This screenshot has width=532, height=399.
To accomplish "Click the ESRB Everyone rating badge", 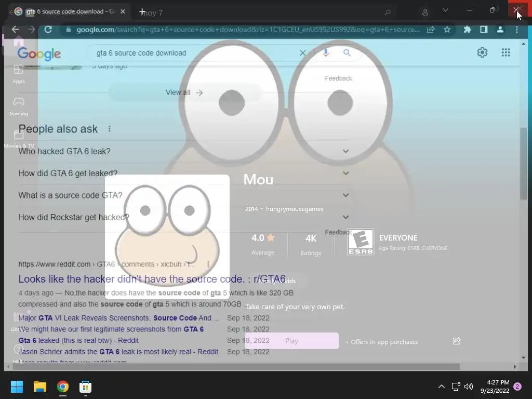I will pos(361,242).
